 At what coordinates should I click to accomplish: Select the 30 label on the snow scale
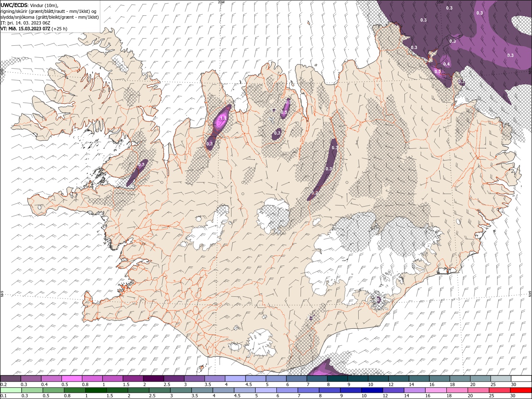click(514, 384)
